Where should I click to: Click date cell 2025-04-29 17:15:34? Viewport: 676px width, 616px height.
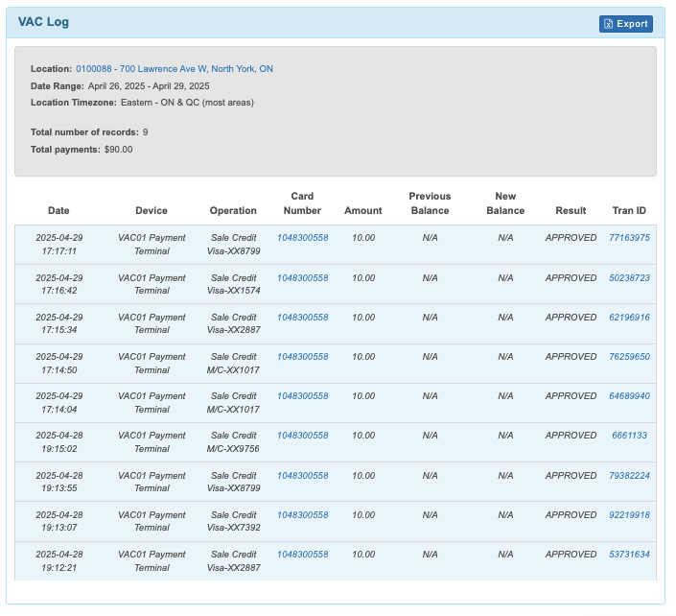(59, 323)
